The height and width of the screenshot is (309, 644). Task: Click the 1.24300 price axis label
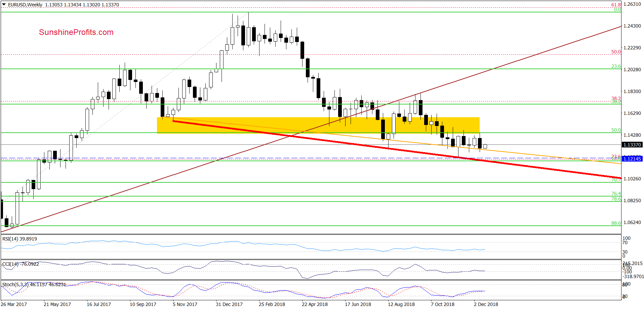pyautogui.click(x=632, y=26)
